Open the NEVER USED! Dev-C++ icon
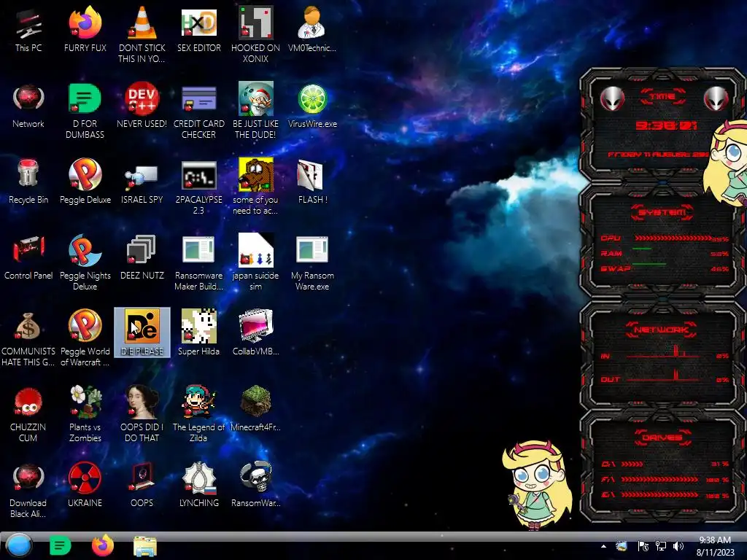 142,106
